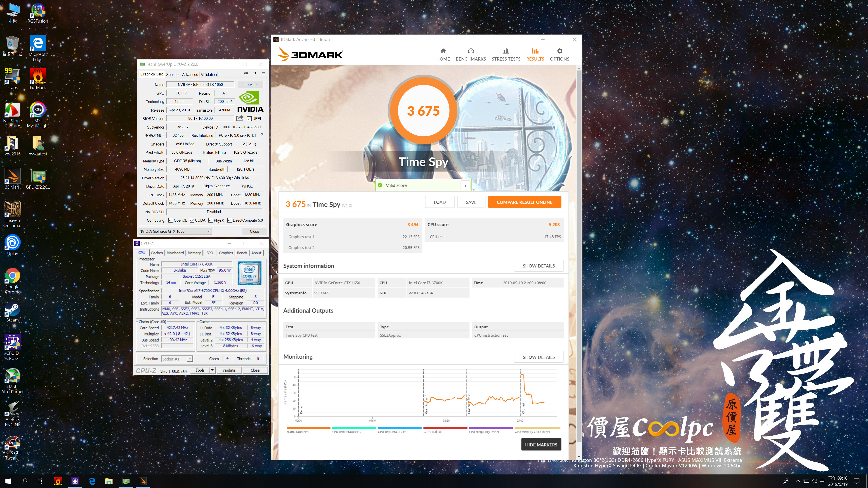Click the SAVE button in 3DMark
This screenshot has width=868, height=488.
point(471,202)
